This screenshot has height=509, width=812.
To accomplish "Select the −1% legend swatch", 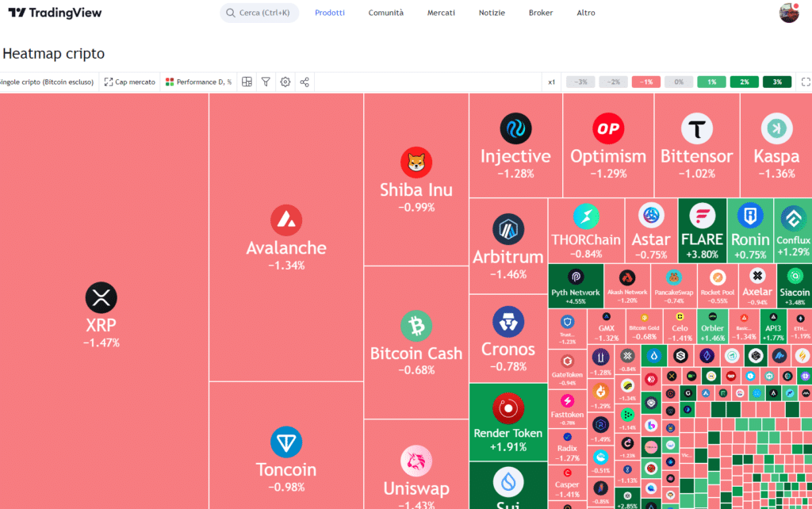I will (x=645, y=82).
